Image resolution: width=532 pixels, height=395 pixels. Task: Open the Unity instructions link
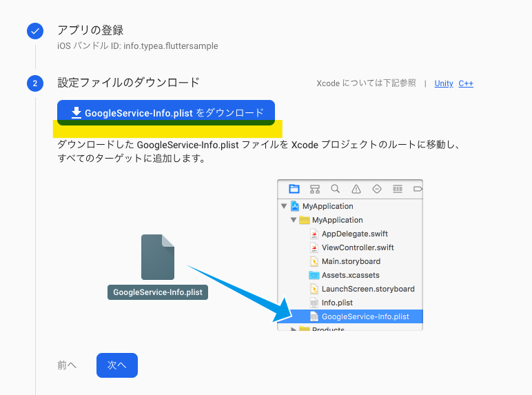coord(443,83)
